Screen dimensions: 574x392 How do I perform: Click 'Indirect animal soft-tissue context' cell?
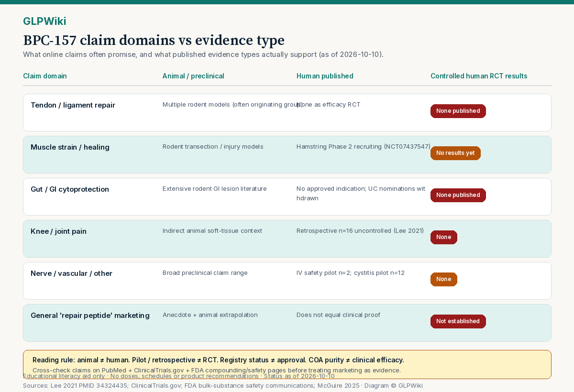(212, 231)
